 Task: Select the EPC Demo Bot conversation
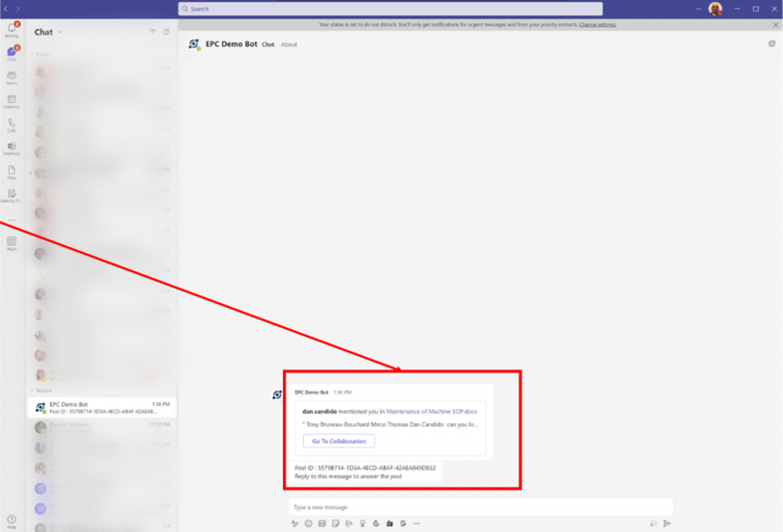point(102,408)
